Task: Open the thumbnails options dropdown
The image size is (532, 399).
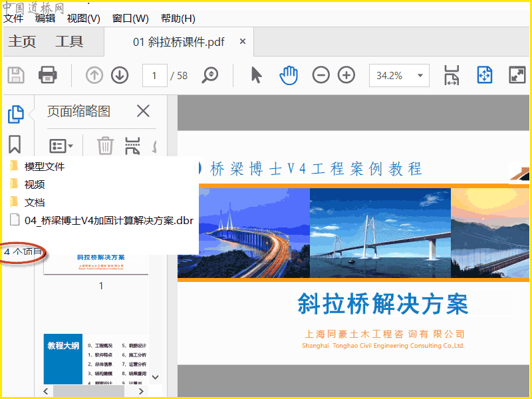Action: pyautogui.click(x=61, y=146)
